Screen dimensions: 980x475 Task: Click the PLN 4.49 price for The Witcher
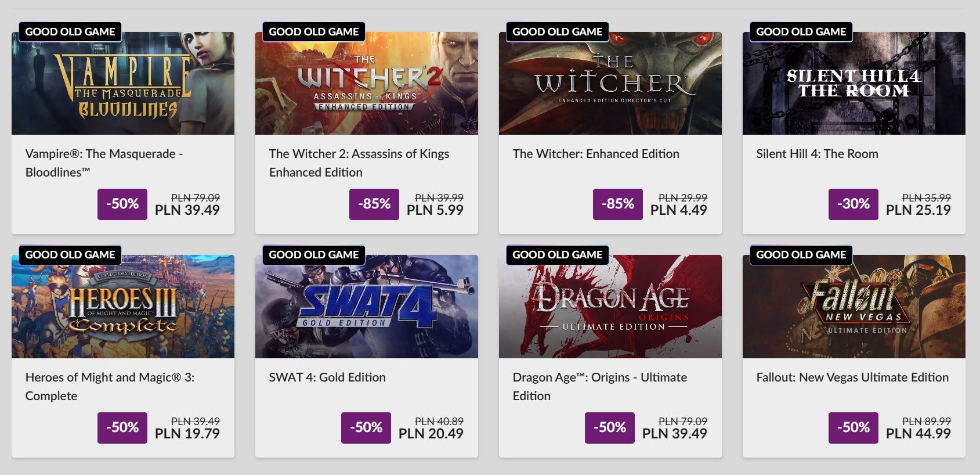[678, 210]
